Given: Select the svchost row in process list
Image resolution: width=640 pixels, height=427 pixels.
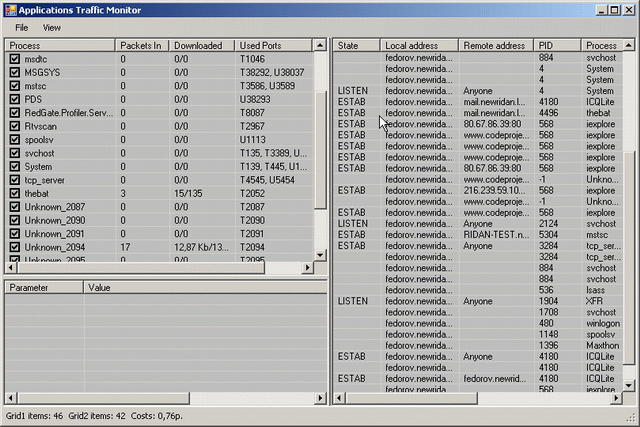Looking at the screenshot, I should click(x=160, y=153).
